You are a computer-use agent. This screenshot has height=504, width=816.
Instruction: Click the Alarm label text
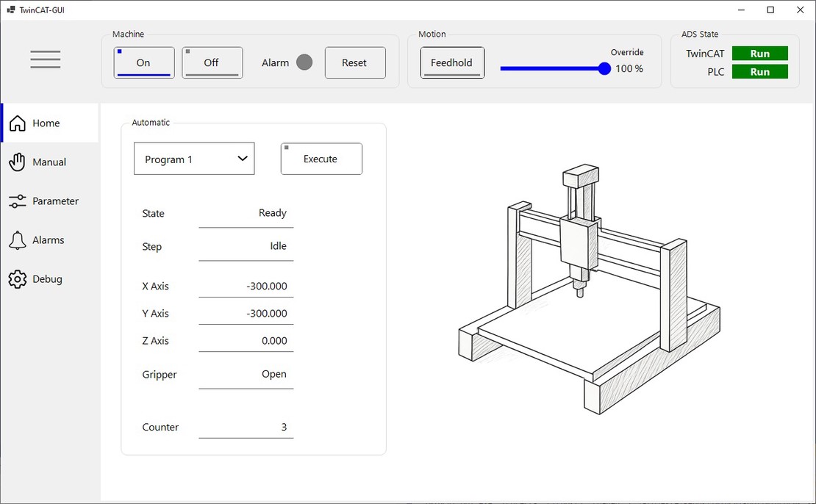[x=275, y=63]
